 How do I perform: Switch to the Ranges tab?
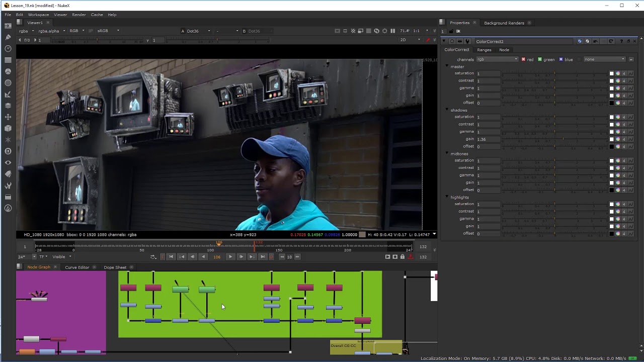(484, 50)
